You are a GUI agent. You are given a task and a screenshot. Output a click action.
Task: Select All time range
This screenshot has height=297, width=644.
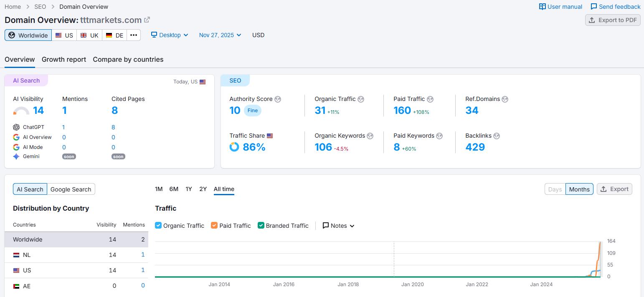tap(224, 189)
